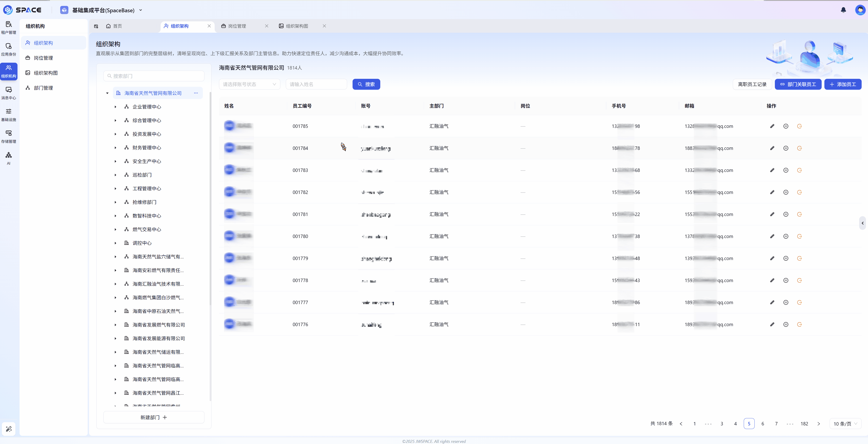This screenshot has width=868, height=444.
Task: Click the notification bell icon
Action: [x=843, y=10]
